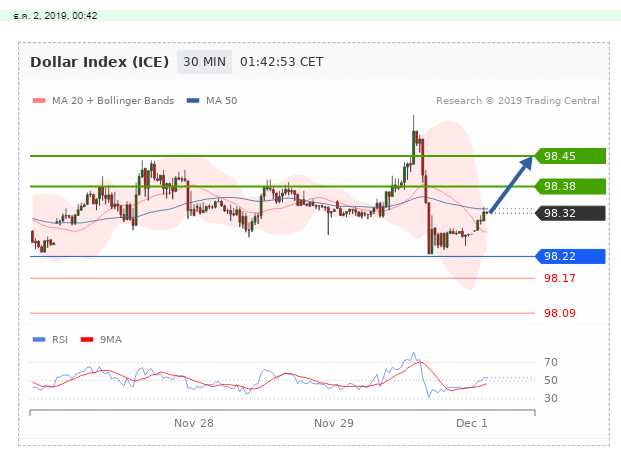The height and width of the screenshot is (458, 621).
Task: Click the RSI legend label
Action: [60, 340]
